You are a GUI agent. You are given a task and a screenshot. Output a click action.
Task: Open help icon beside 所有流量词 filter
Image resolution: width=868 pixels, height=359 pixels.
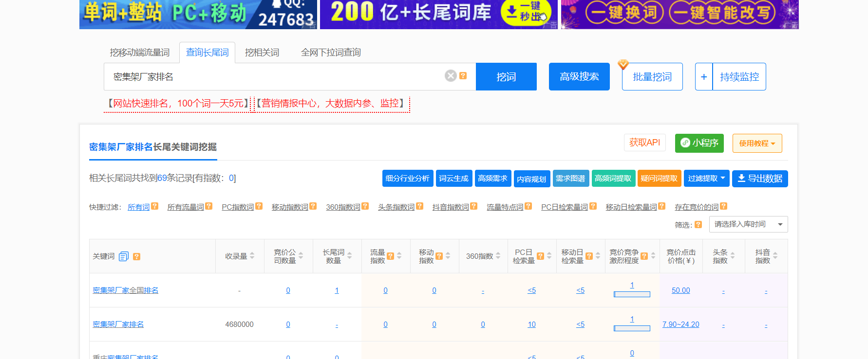(208, 206)
